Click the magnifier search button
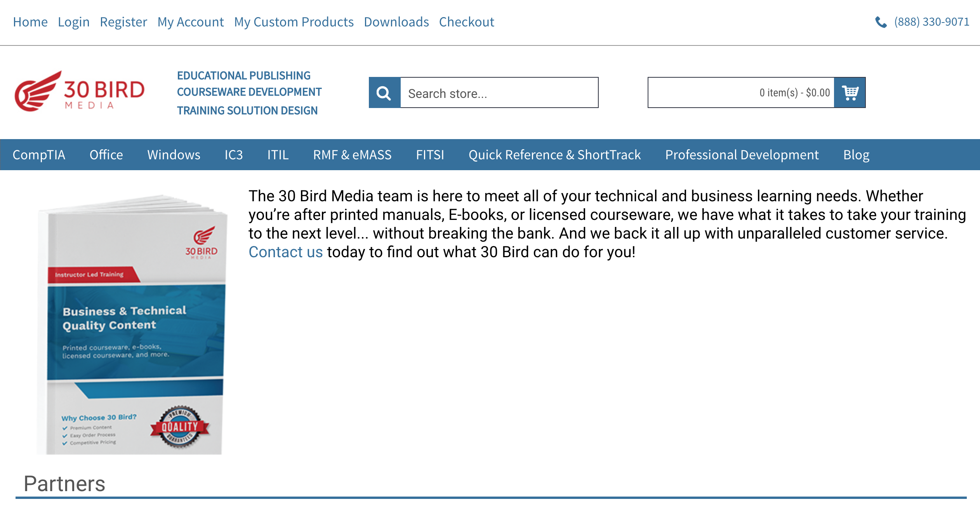Viewport: 980px width, 509px height. 384,93
